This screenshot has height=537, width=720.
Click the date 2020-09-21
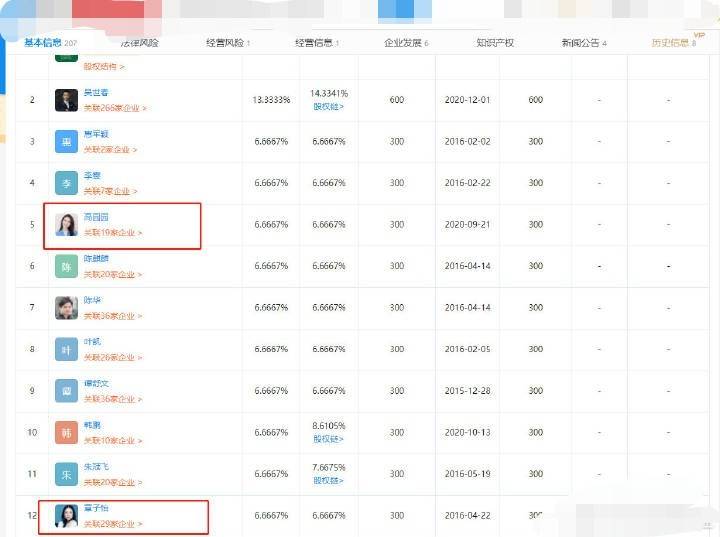pos(467,225)
